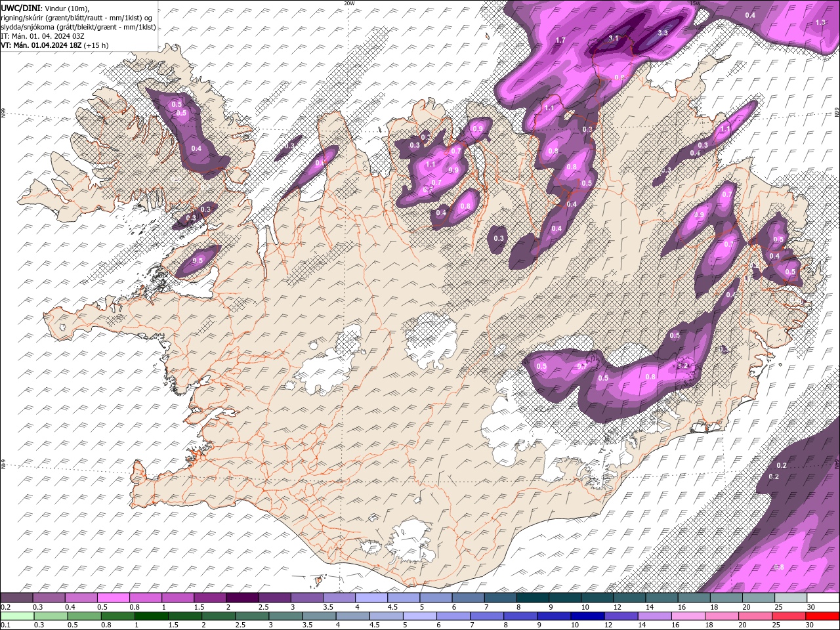Click the 0.2 label in the top legend row

click(5, 607)
